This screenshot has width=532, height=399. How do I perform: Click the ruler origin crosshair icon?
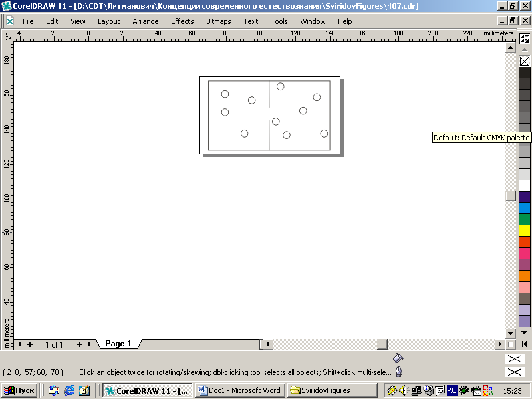(7, 36)
